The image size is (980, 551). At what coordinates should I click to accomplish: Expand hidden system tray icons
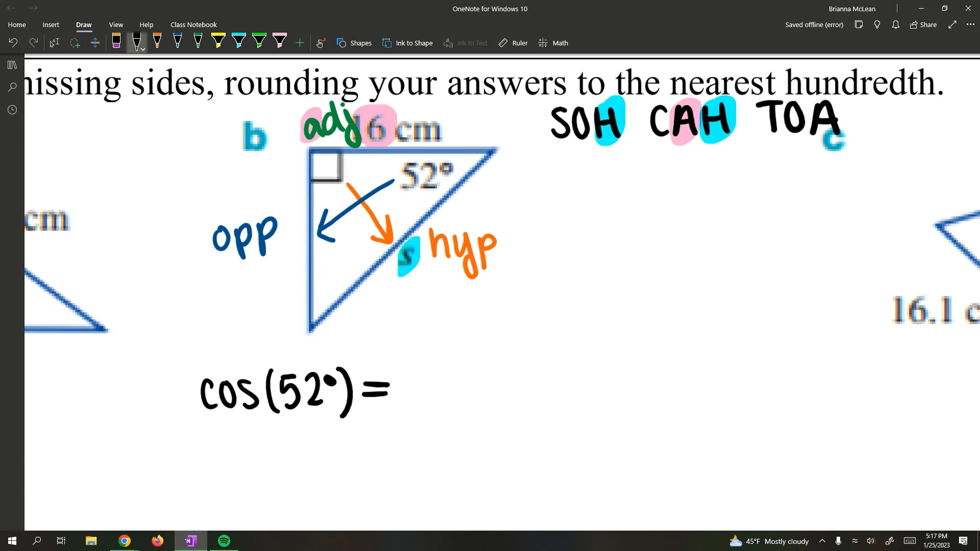822,541
